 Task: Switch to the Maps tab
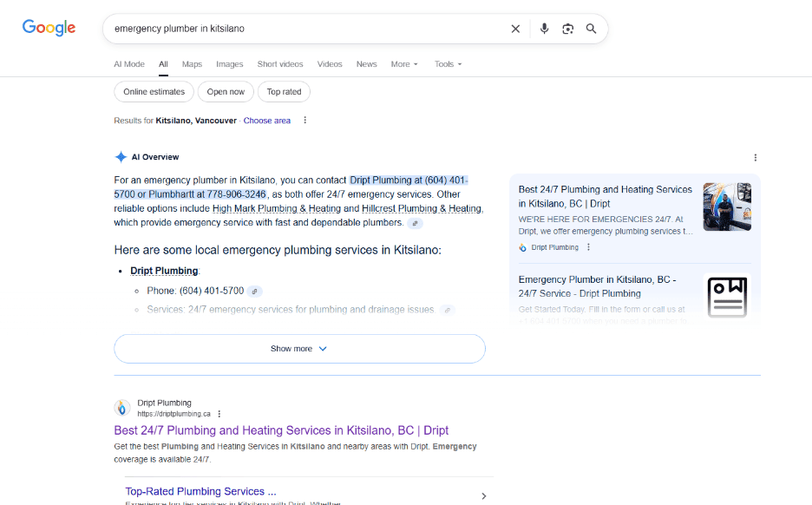[191, 63]
